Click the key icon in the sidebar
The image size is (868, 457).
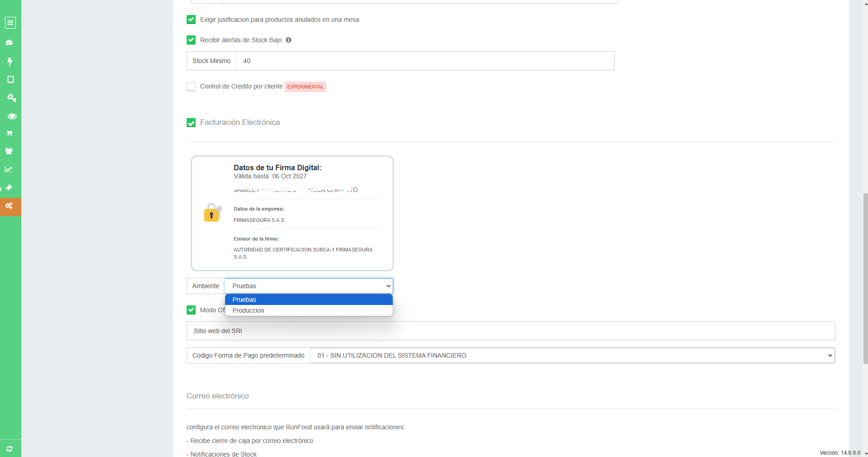(11, 98)
